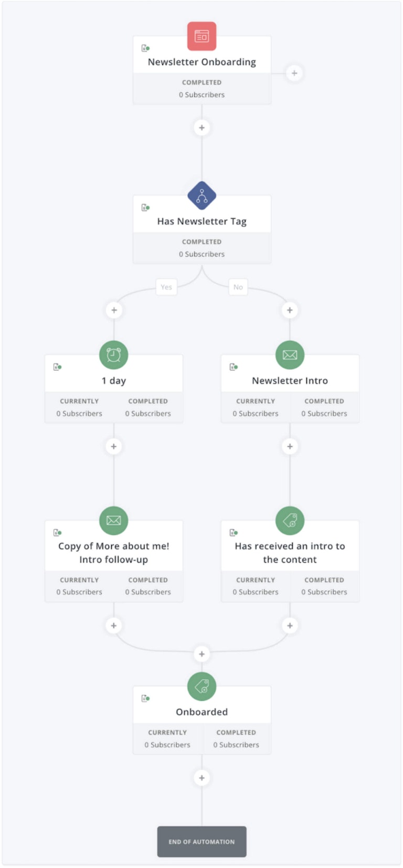
Task: Click the green tag icon on Onboarded step
Action: (x=201, y=687)
